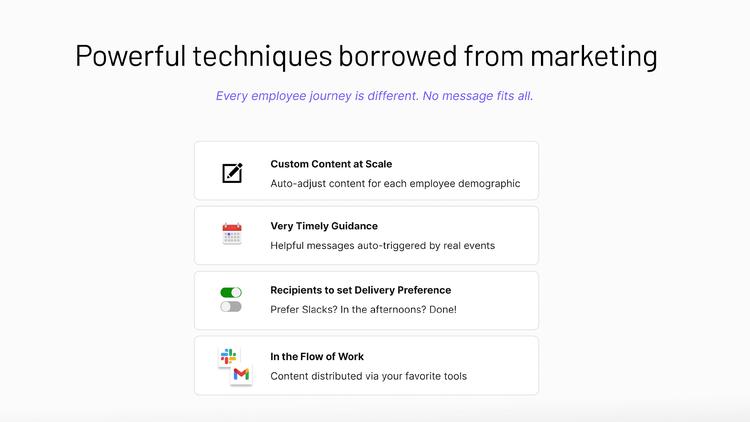Toggle the green switch on

231,292
